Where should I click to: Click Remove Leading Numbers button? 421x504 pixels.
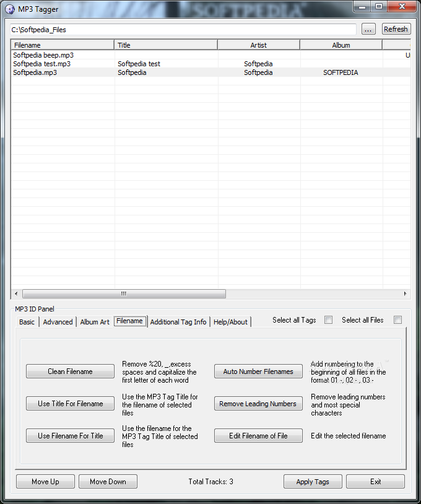coord(258,404)
